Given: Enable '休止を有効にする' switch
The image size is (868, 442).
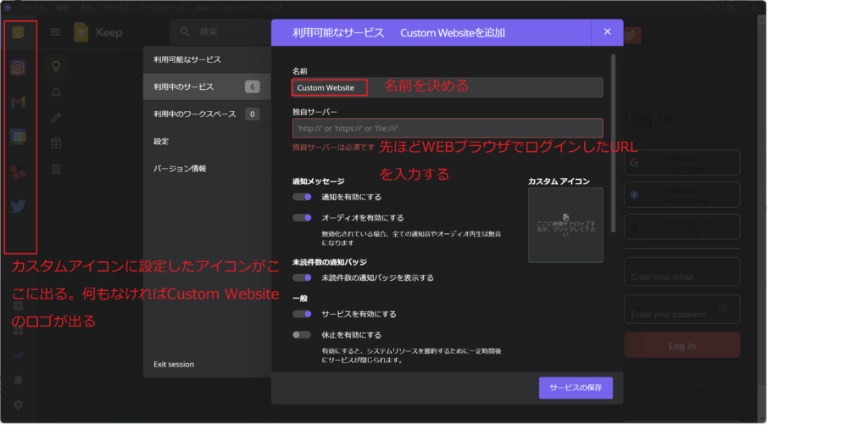Looking at the screenshot, I should click(302, 334).
